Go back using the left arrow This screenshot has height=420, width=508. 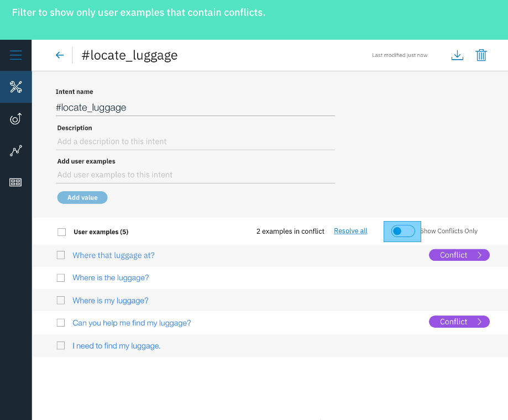click(x=60, y=55)
